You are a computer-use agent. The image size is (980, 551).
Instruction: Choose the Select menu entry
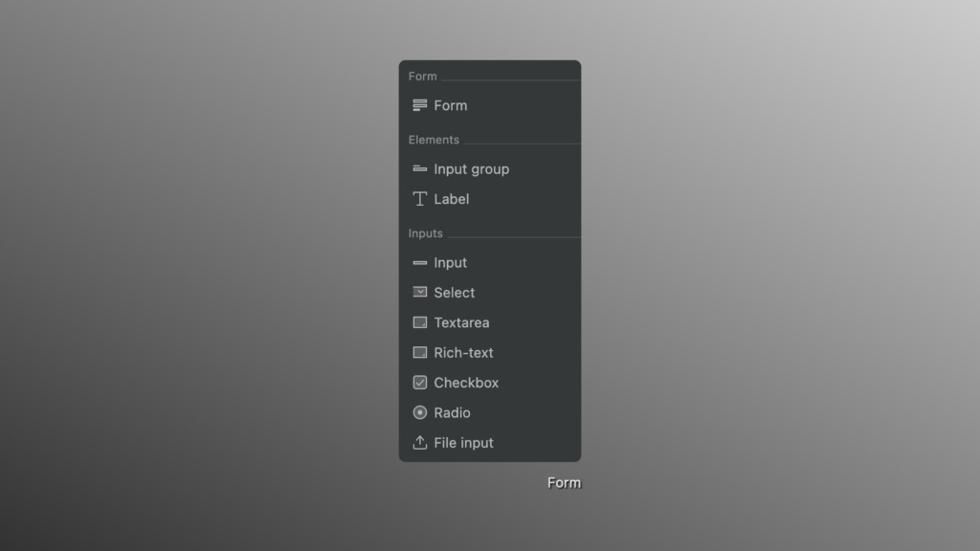490,293
